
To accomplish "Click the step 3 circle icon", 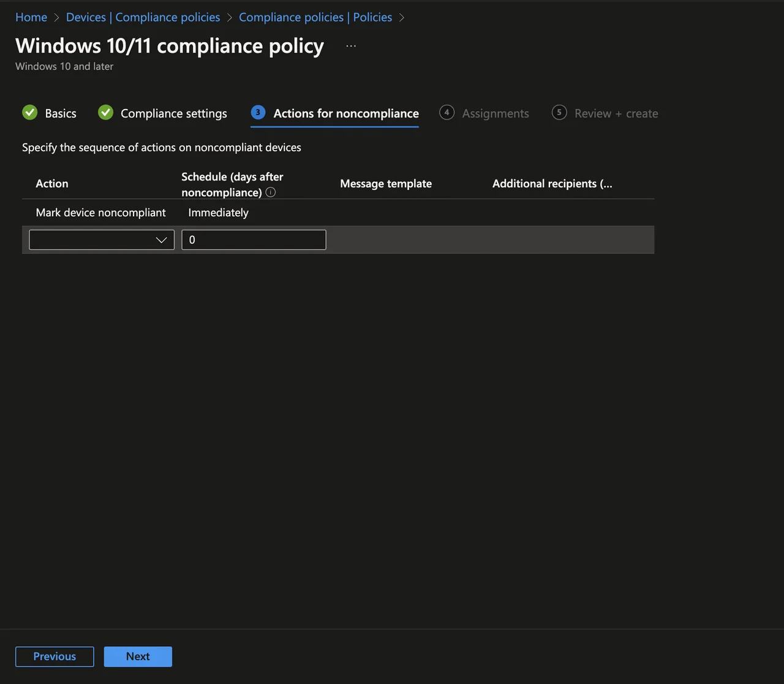I will (x=258, y=113).
